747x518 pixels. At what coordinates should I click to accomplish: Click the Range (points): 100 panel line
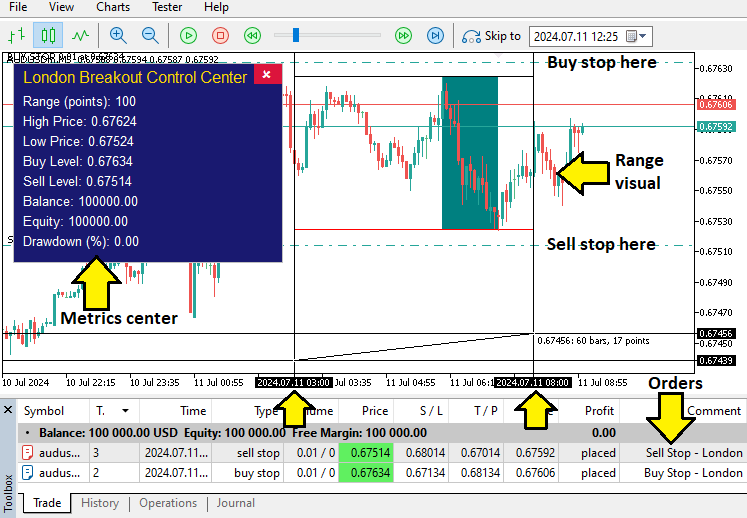pos(79,102)
